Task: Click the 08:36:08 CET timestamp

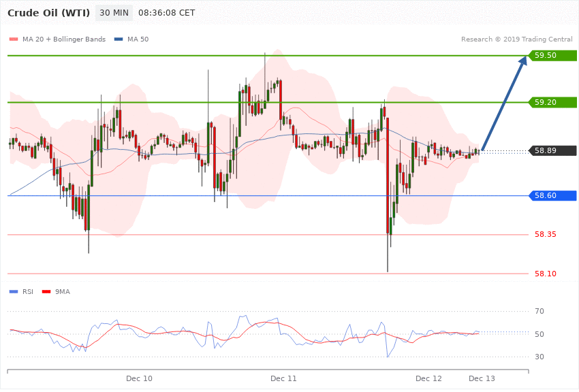Action: pos(166,13)
